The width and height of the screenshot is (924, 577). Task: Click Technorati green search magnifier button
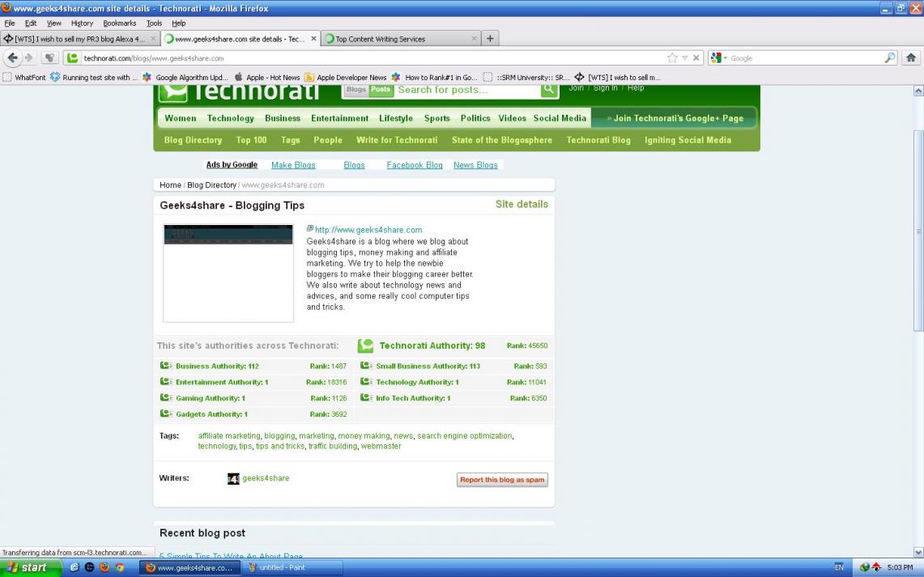click(x=549, y=90)
